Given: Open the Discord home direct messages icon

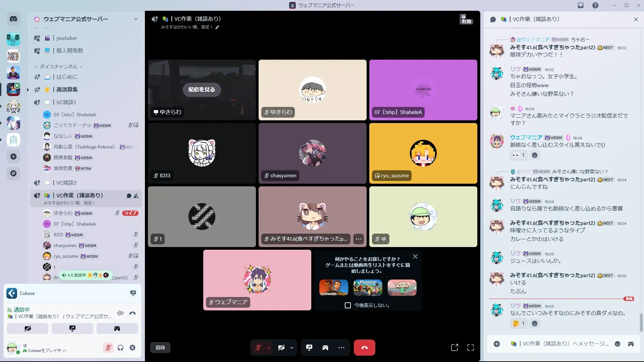Looking at the screenshot, I should [x=13, y=19].
